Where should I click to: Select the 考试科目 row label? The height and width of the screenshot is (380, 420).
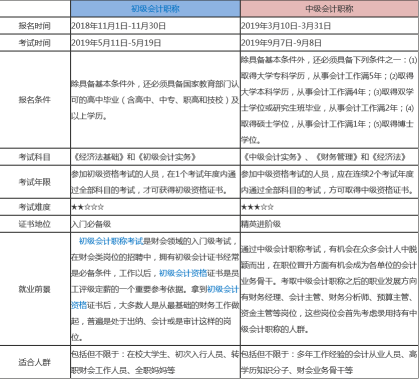[35, 157]
